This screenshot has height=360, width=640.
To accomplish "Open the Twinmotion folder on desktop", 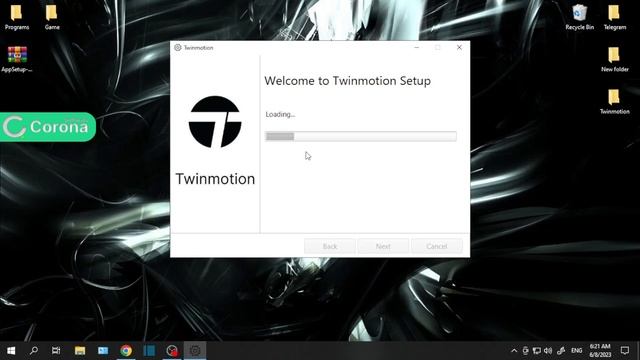I will pos(614,102).
